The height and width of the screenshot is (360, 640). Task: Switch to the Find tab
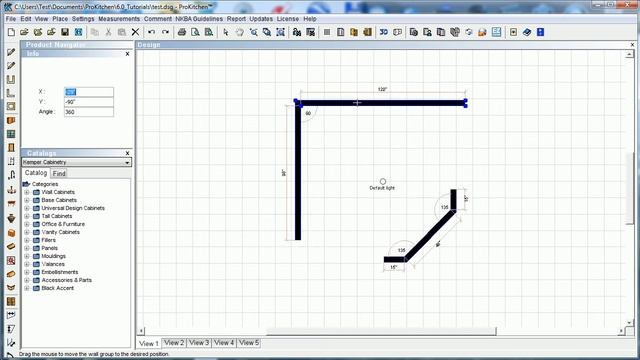tap(59, 173)
